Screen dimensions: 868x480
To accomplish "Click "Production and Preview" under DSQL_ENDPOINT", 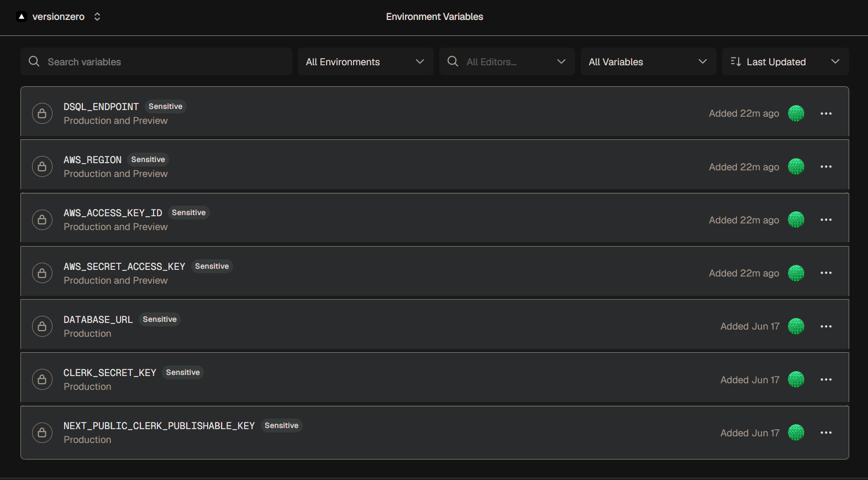I will click(x=115, y=121).
